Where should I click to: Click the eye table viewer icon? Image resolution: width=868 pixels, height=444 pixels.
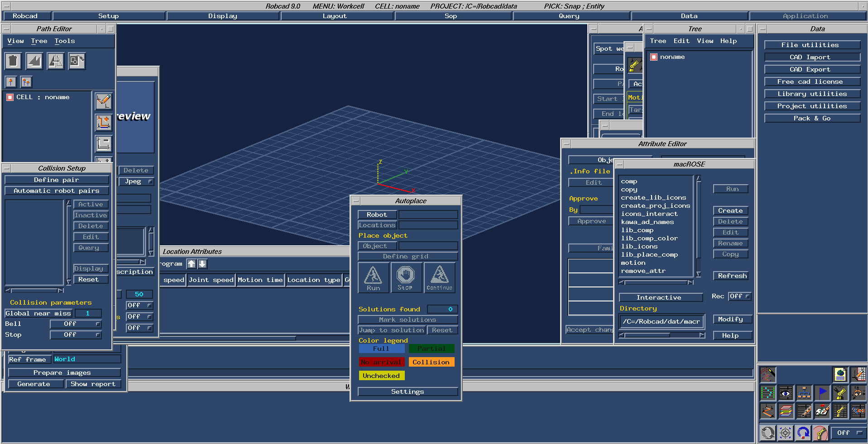(x=786, y=393)
